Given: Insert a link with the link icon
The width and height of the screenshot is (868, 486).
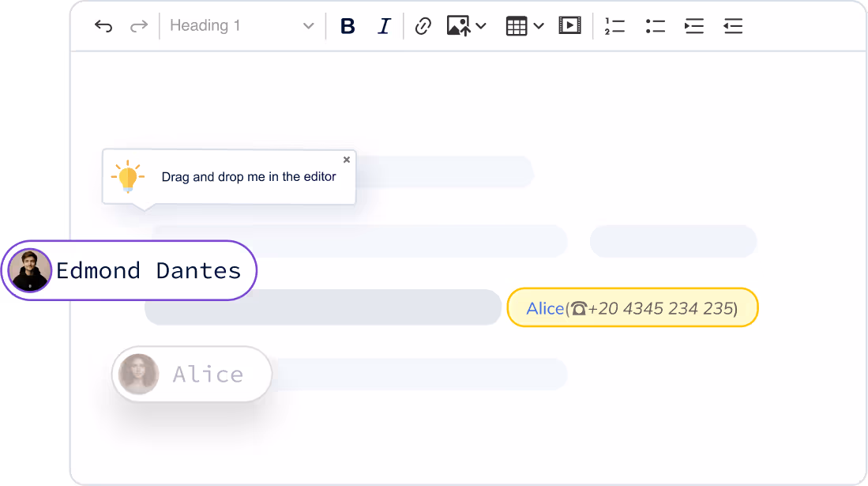Looking at the screenshot, I should click(423, 26).
